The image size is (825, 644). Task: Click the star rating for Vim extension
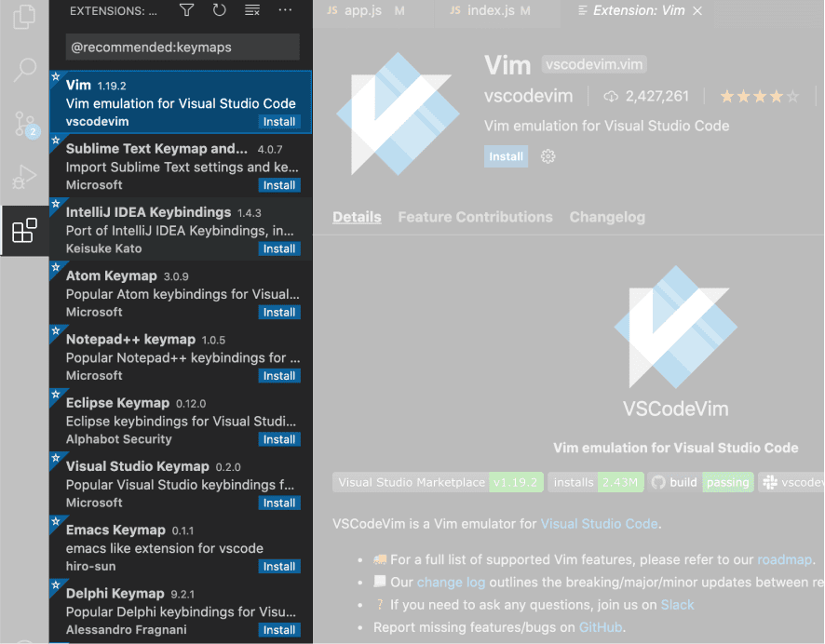pyautogui.click(x=759, y=96)
